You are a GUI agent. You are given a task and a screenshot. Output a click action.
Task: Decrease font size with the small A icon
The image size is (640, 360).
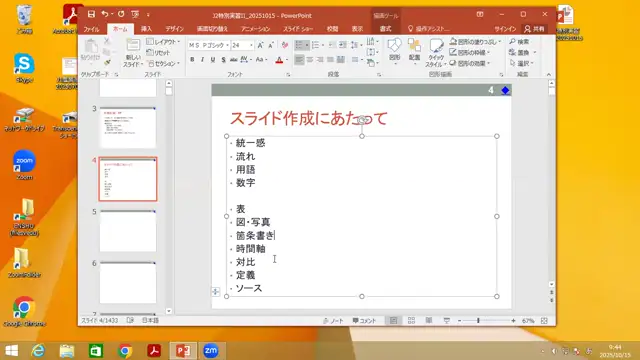tap(270, 45)
